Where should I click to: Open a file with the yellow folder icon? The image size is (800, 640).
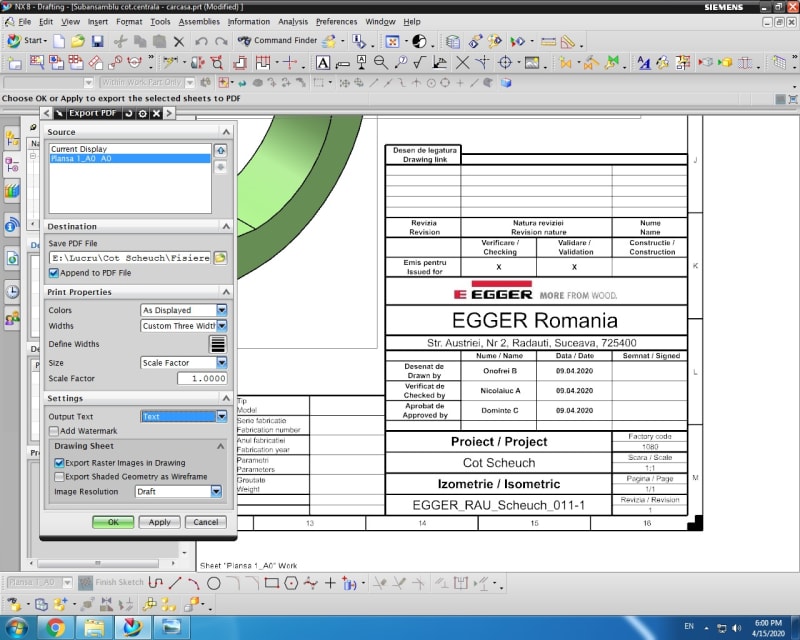[x=78, y=41]
